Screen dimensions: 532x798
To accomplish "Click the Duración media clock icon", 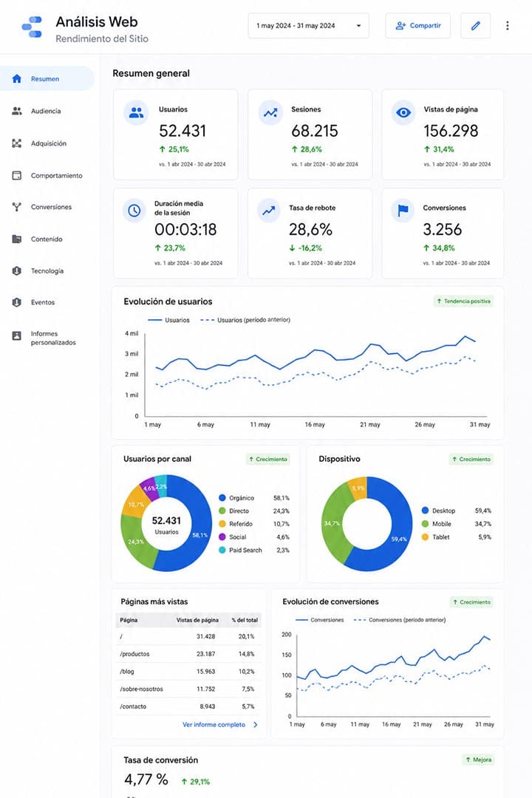I will coord(134,210).
